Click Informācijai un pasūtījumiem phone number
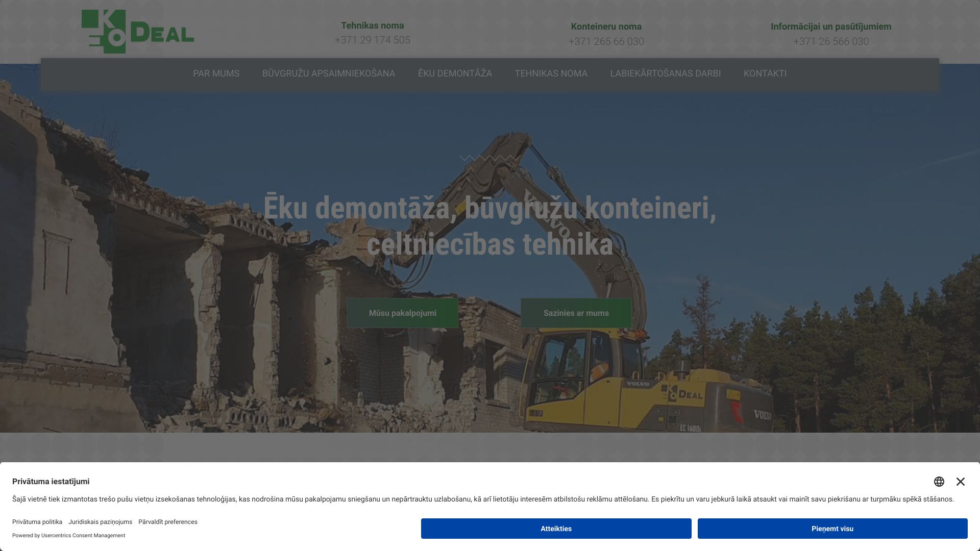This screenshot has height=551, width=980. point(830,41)
